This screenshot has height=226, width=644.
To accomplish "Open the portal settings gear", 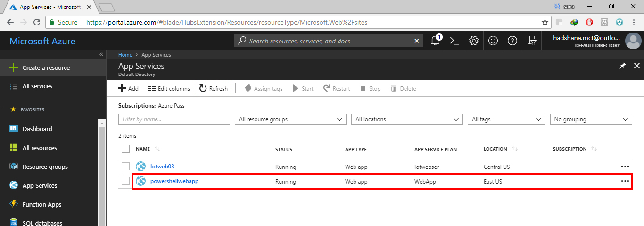I will (474, 41).
